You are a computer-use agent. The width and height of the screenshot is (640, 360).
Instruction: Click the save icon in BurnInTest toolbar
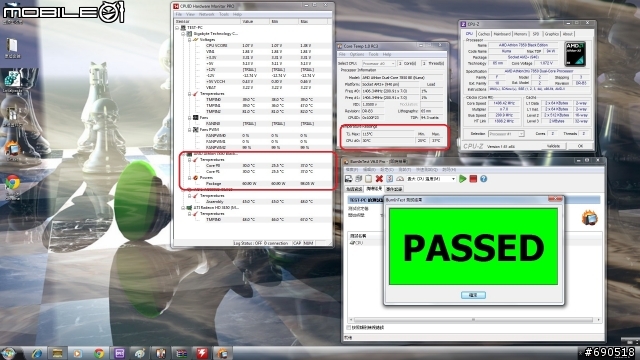pyautogui.click(x=349, y=179)
